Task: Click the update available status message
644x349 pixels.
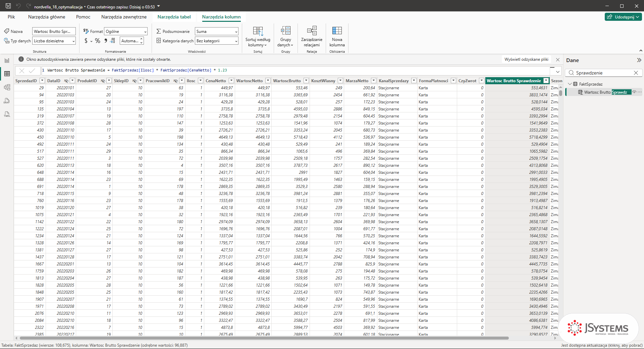Action: 602,345
